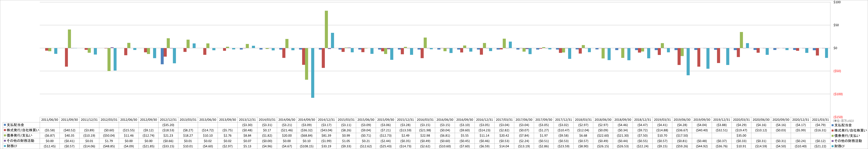The width and height of the screenshot is (868, 149).
Task: Select the ($43.04) cell under 2014/12/31
Action: coord(326,130)
